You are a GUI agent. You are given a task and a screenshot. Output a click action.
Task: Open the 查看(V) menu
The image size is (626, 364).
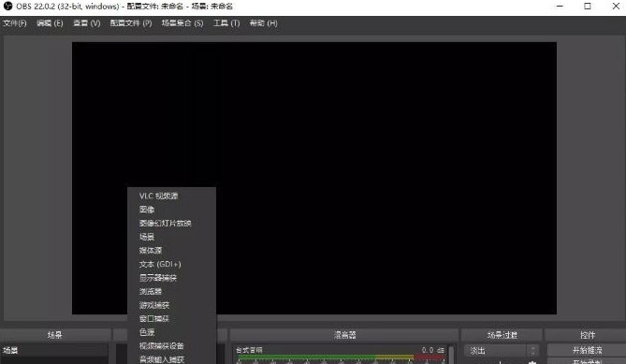87,23
